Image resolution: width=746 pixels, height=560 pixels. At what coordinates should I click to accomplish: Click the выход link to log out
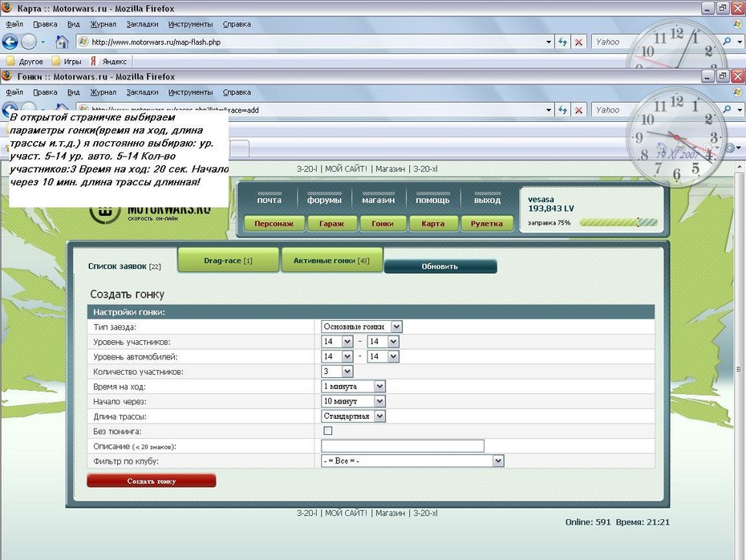[x=487, y=201]
